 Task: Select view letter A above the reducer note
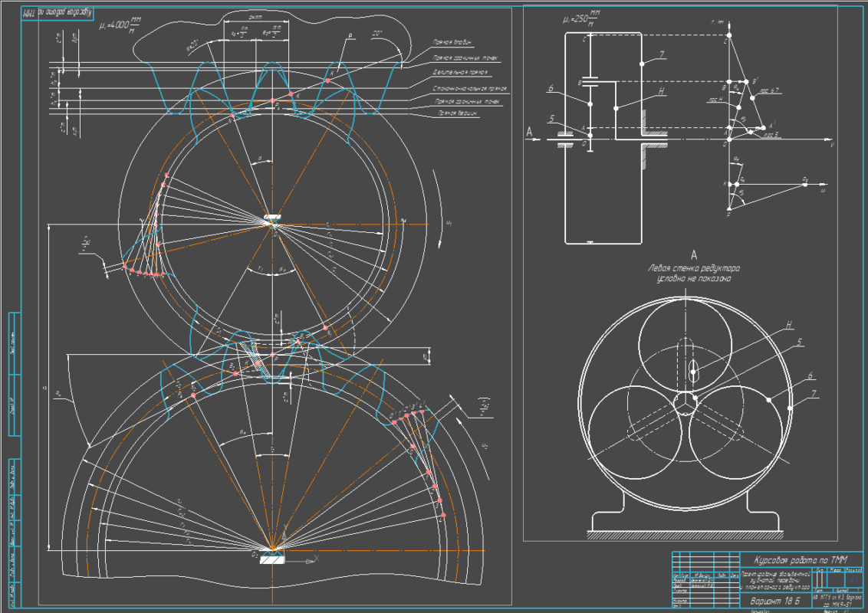pos(694,255)
